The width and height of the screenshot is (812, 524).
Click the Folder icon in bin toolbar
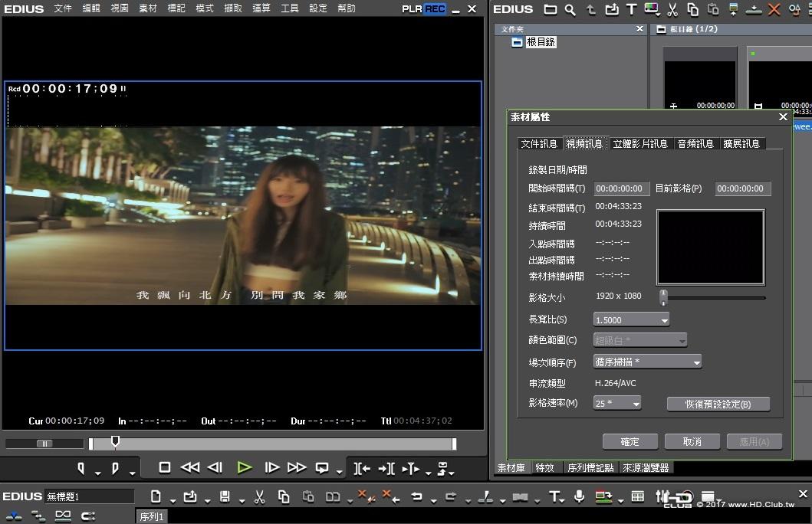tap(551, 9)
